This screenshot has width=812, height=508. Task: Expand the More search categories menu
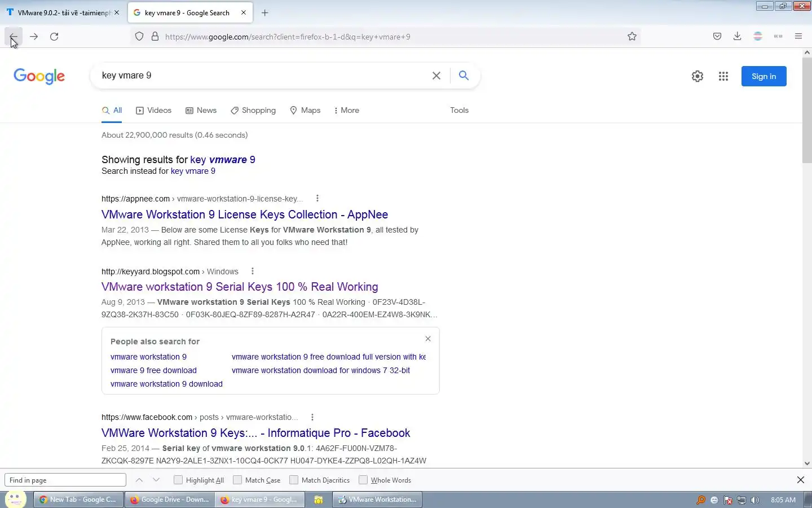pos(346,111)
